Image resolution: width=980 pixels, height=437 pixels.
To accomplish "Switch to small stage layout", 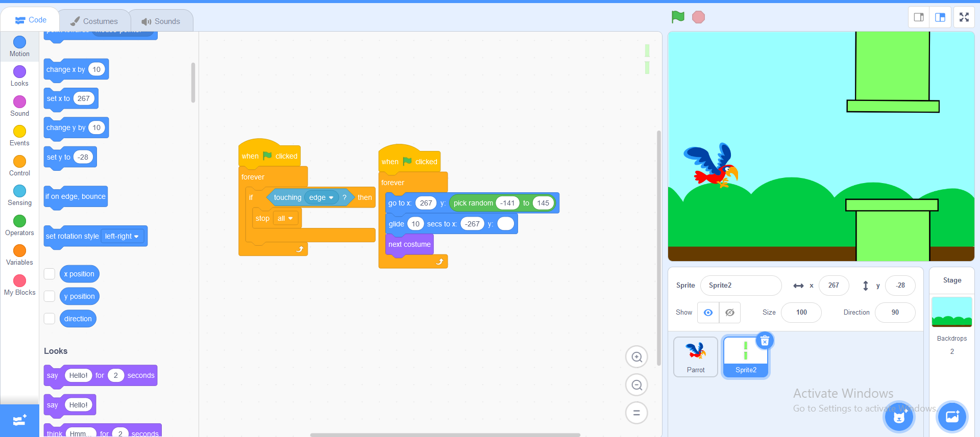I will pos(919,17).
